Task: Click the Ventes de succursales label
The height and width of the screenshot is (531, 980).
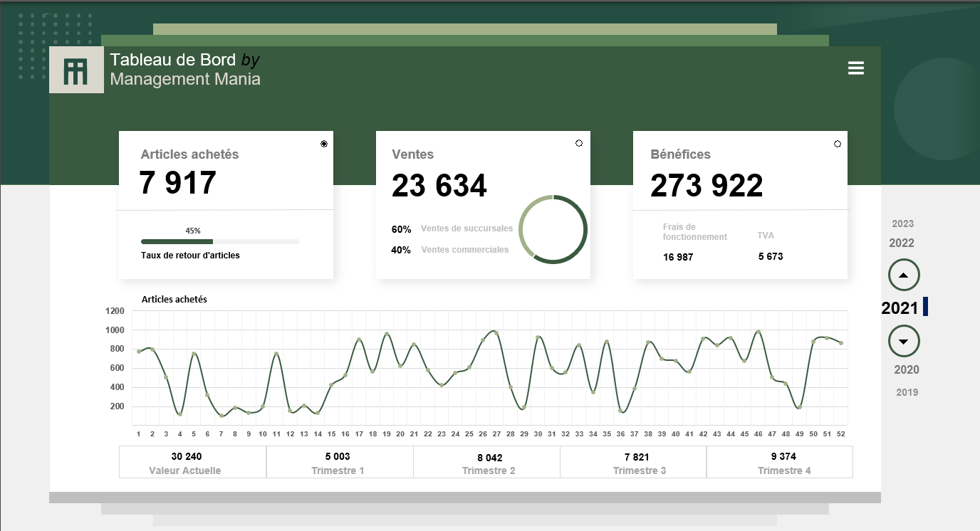Action: 466,228
